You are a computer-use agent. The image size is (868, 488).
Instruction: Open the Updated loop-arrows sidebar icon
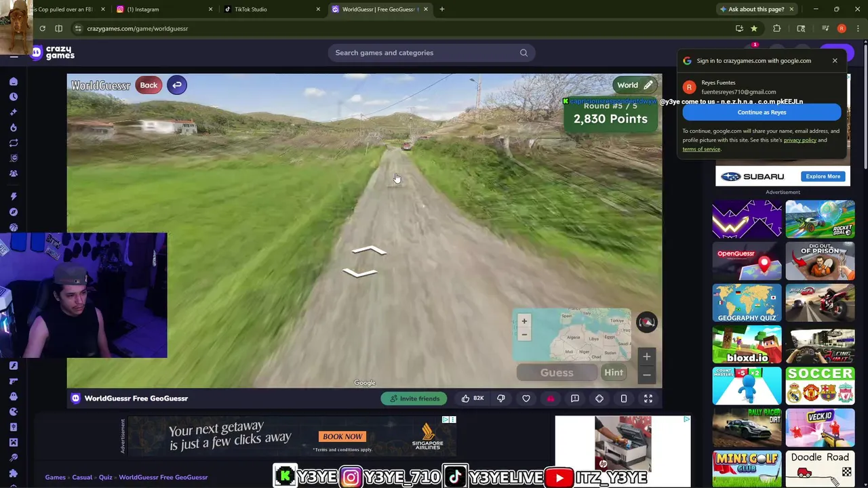(x=13, y=143)
